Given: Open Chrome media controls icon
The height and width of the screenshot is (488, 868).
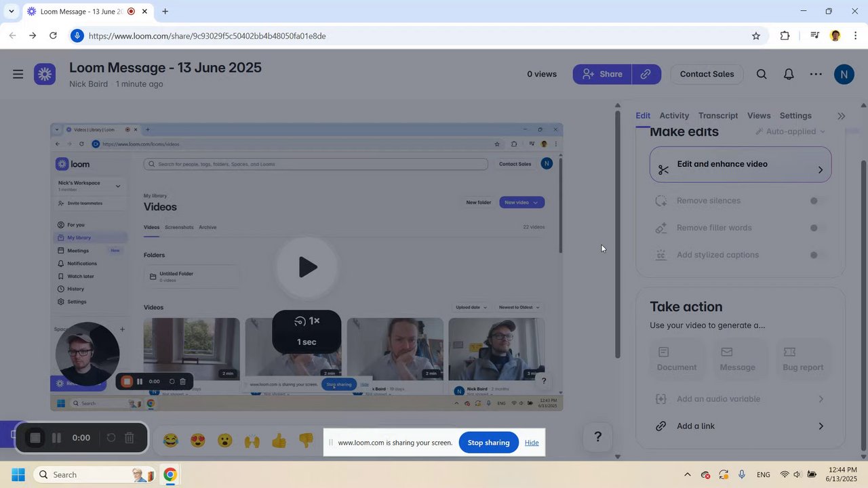Looking at the screenshot, I should 815,36.
